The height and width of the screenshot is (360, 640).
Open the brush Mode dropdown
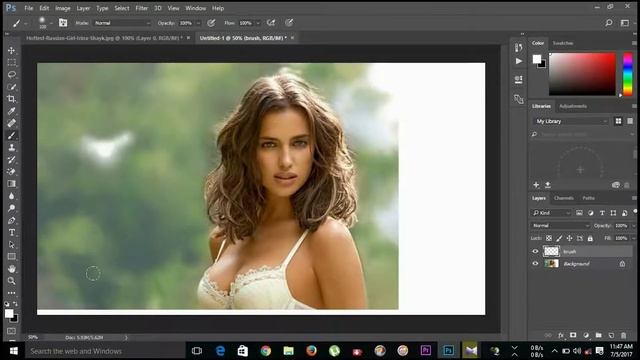click(x=122, y=23)
